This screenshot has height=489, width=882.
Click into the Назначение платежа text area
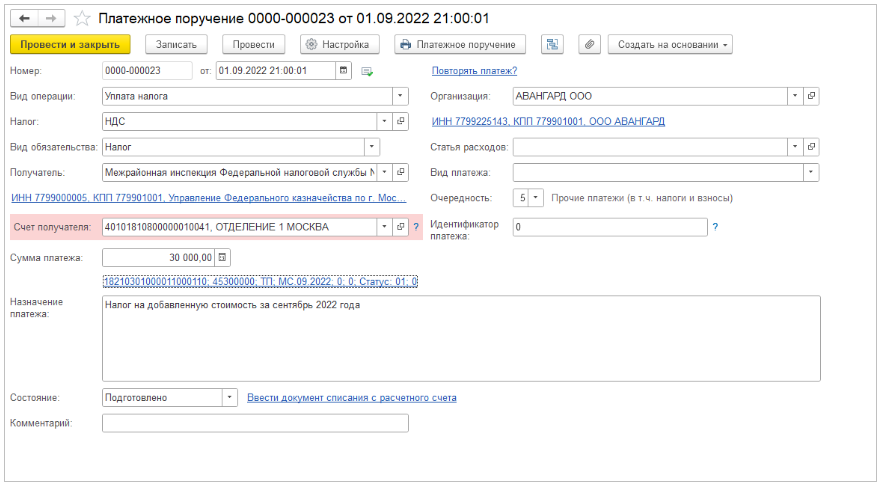tap(461, 339)
